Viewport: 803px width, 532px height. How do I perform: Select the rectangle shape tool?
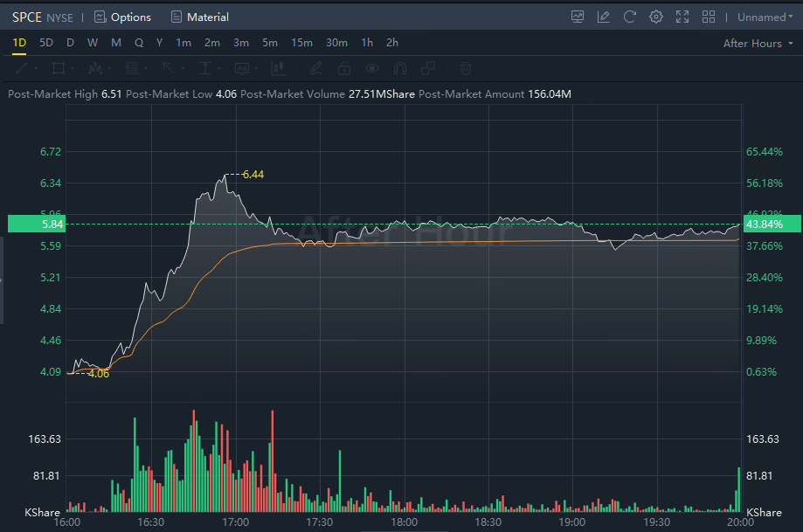coord(59,68)
